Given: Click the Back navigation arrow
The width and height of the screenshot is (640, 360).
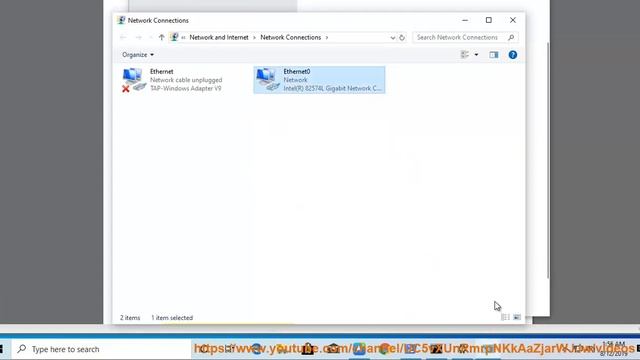Looking at the screenshot, I should pyautogui.click(x=123, y=38).
